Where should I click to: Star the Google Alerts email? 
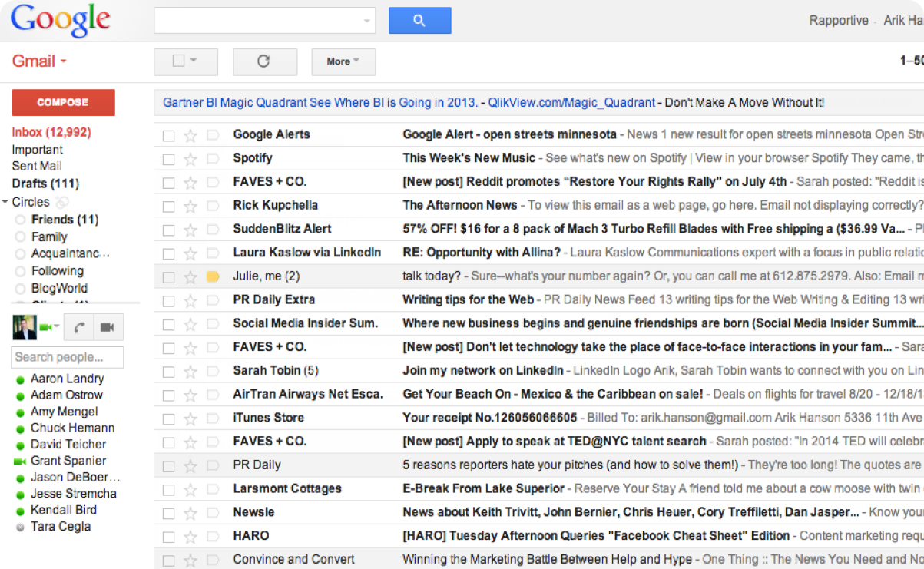pyautogui.click(x=190, y=135)
